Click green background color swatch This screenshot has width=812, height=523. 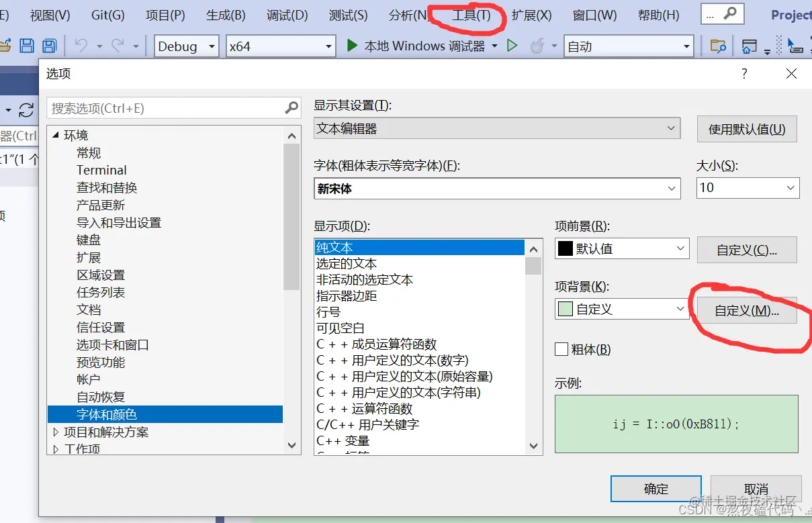pyautogui.click(x=566, y=310)
